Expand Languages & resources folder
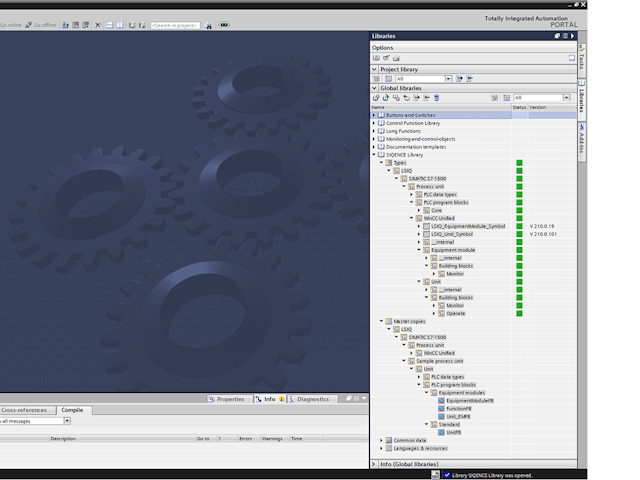640x480 pixels. pyautogui.click(x=381, y=448)
